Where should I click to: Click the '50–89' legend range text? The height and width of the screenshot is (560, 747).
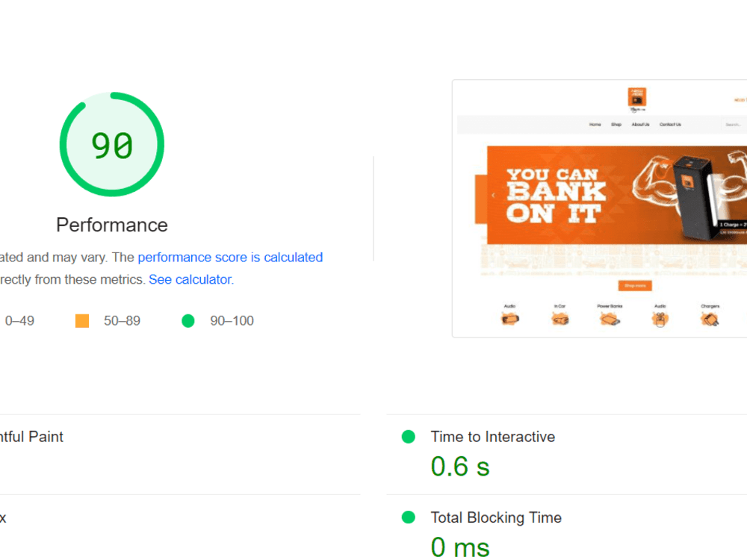pos(122,321)
